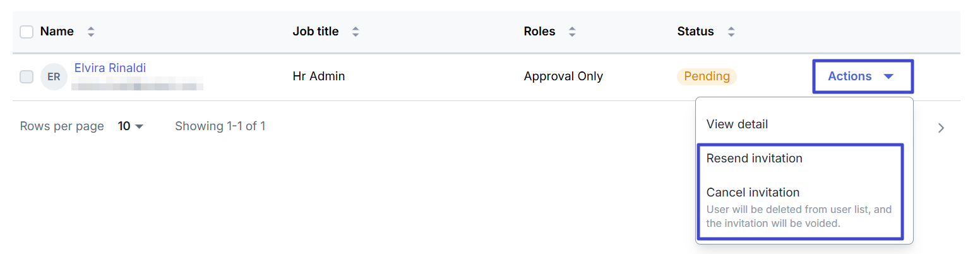Check the box for Elvira Rinaldi row
This screenshot has height=254, width=980.
point(27,76)
